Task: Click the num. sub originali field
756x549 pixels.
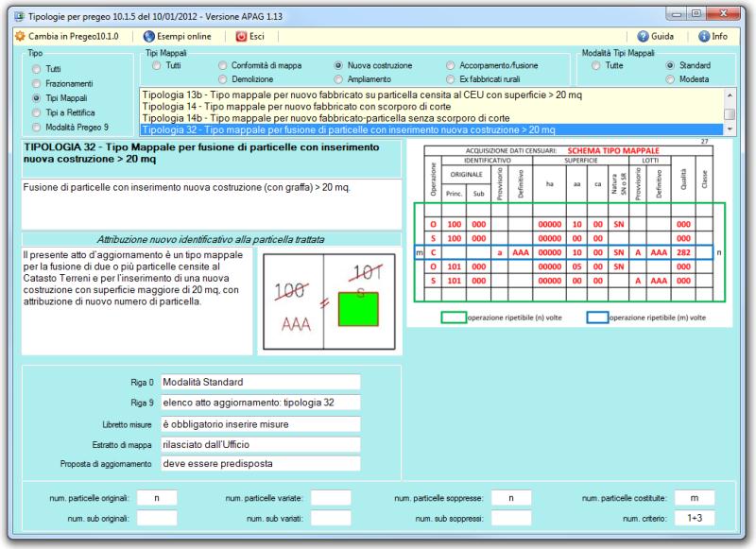Action: [x=157, y=518]
